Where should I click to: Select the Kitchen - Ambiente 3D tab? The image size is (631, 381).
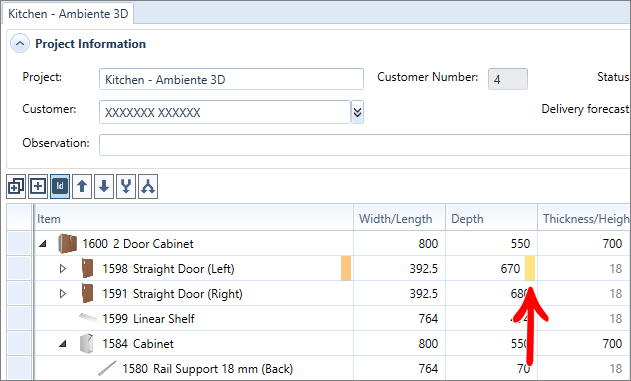[68, 14]
